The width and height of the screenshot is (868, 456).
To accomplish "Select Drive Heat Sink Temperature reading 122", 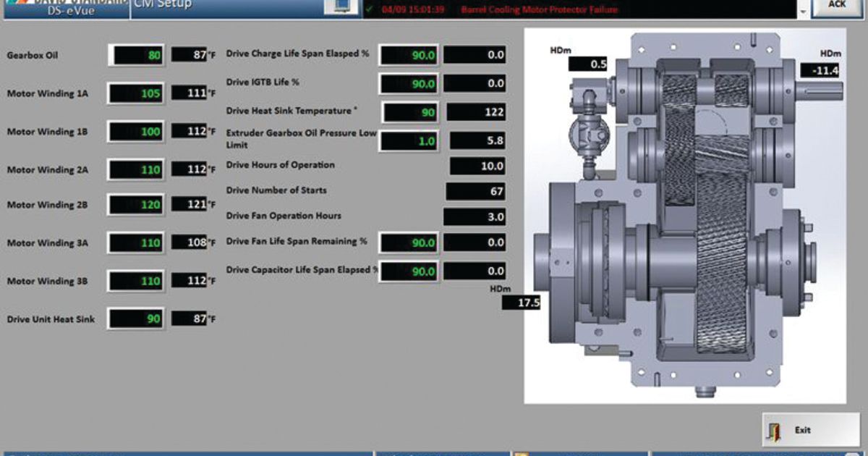I will tap(476, 112).
